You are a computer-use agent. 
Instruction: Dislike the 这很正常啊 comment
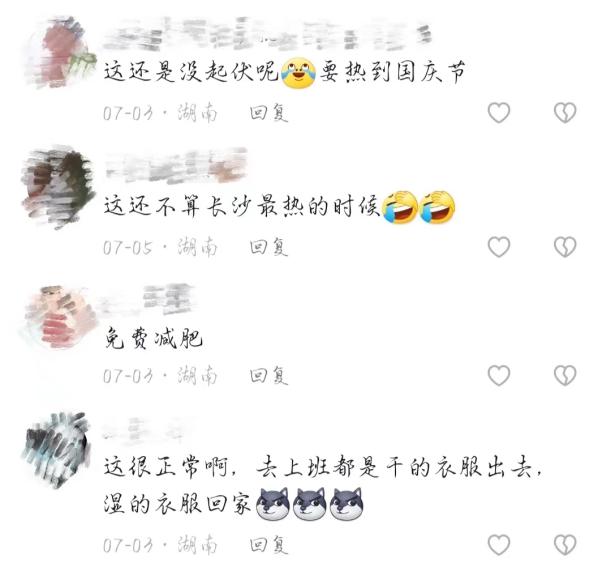[565, 545]
